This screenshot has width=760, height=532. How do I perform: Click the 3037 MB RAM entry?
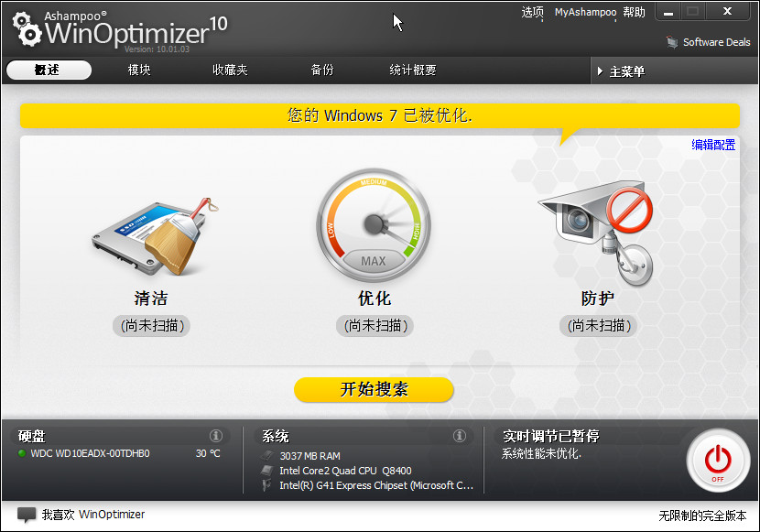(x=309, y=456)
